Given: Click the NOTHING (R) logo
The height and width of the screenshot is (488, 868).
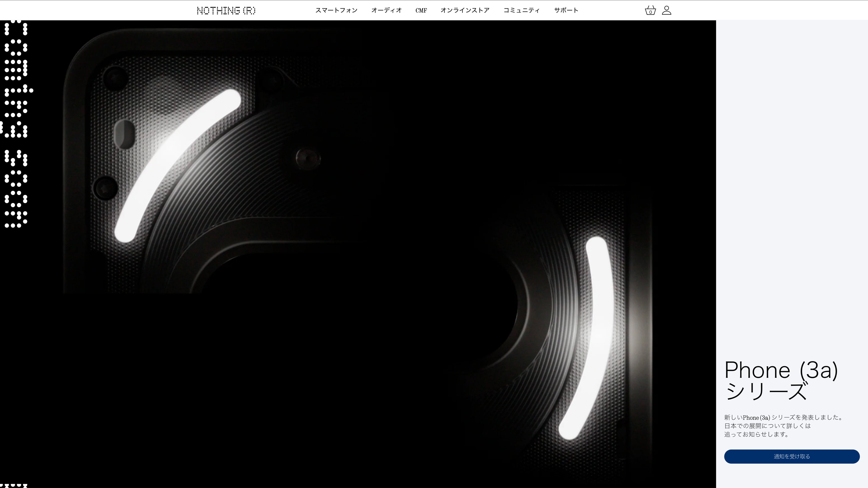Looking at the screenshot, I should tap(226, 10).
